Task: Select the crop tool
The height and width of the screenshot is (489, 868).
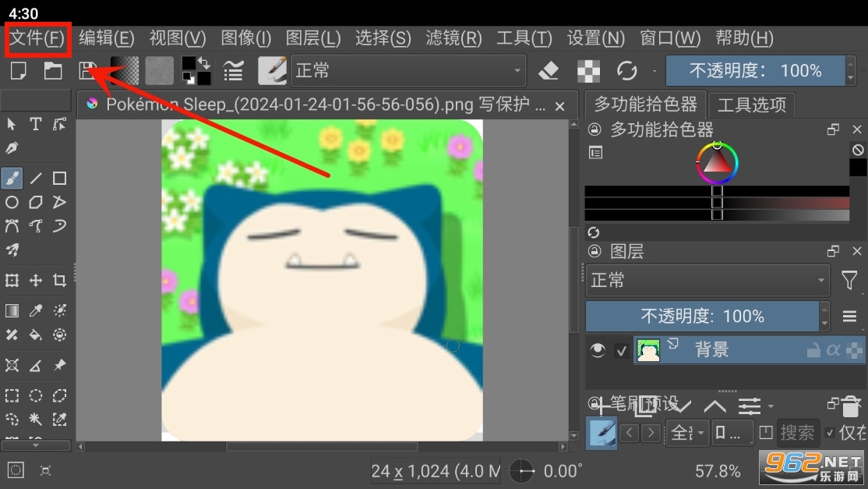Action: pyautogui.click(x=59, y=280)
